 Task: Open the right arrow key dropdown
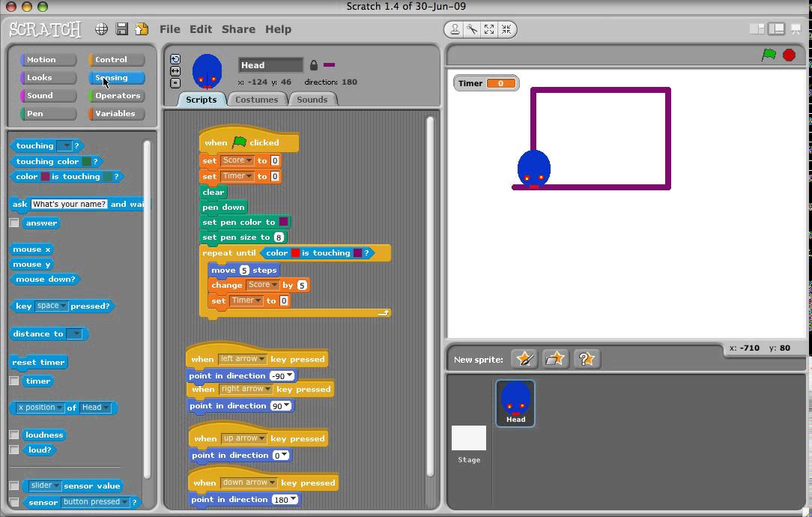point(246,389)
